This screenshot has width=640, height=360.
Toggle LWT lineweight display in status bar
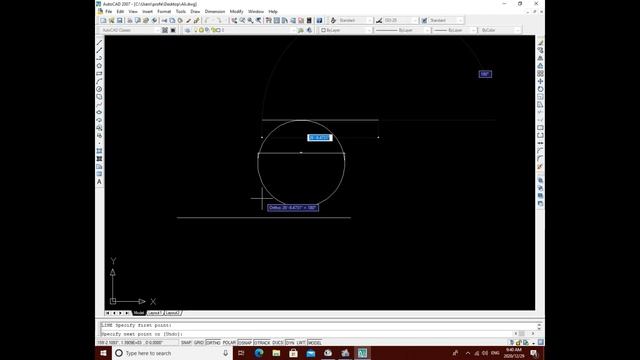click(301, 343)
